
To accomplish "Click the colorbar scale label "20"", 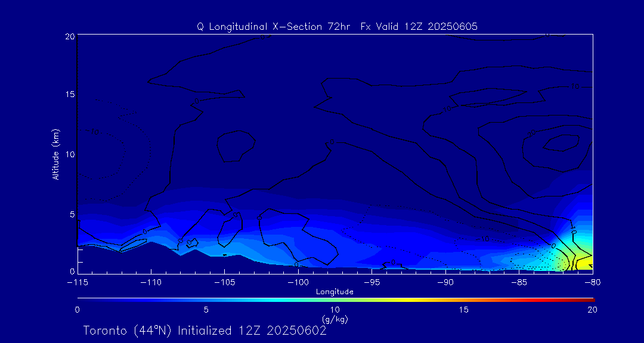I will click(592, 310).
